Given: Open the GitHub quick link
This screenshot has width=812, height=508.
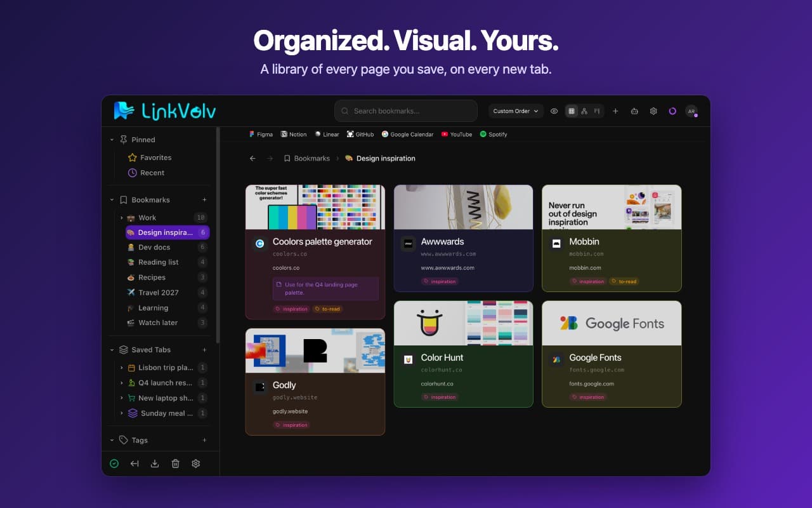Looking at the screenshot, I should [360, 135].
